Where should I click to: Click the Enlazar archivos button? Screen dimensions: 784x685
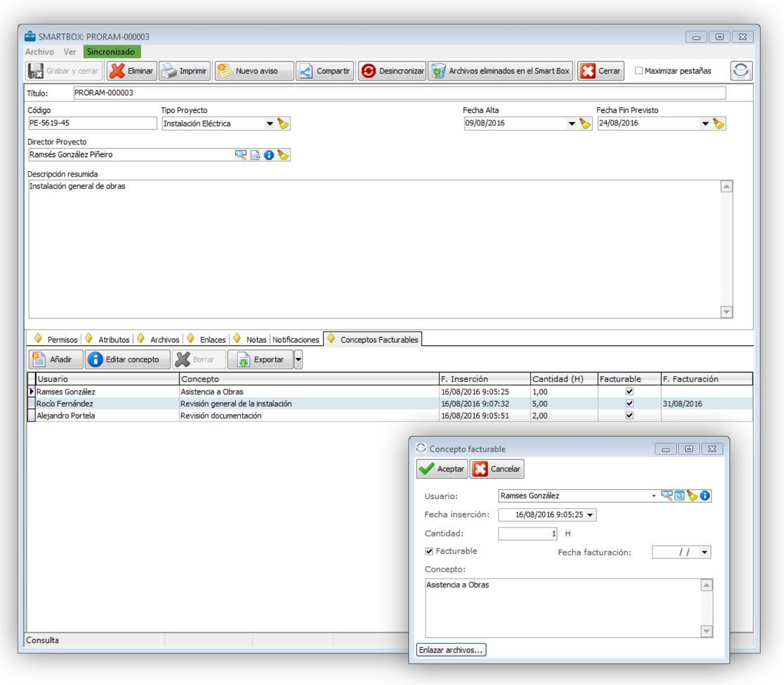[x=451, y=650]
